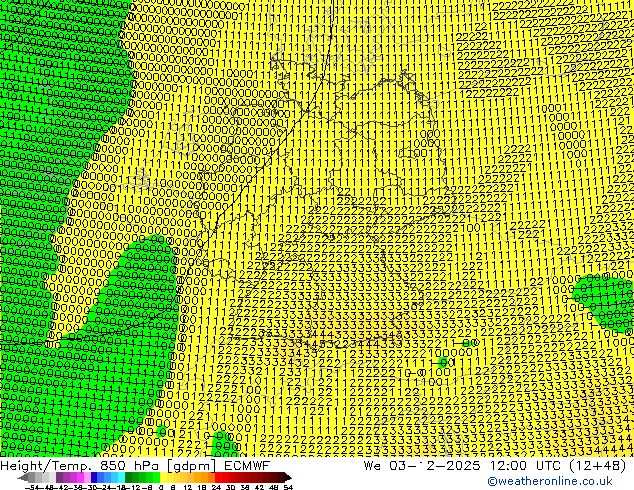634x490 pixels.
Task: Click the cyan swatch above legend value -18
Action: coord(121,477)
